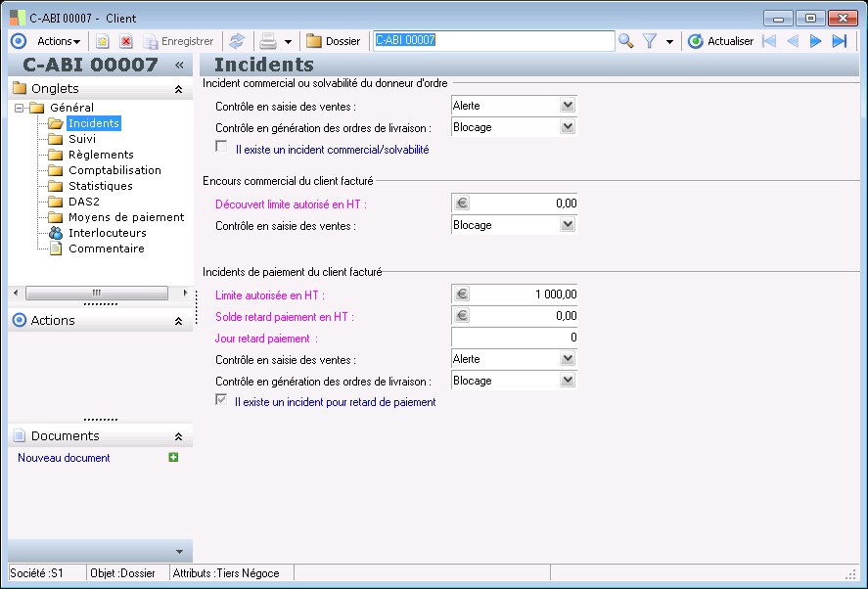
Task: Click the Actions panel circle icon
Action: pyautogui.click(x=20, y=320)
